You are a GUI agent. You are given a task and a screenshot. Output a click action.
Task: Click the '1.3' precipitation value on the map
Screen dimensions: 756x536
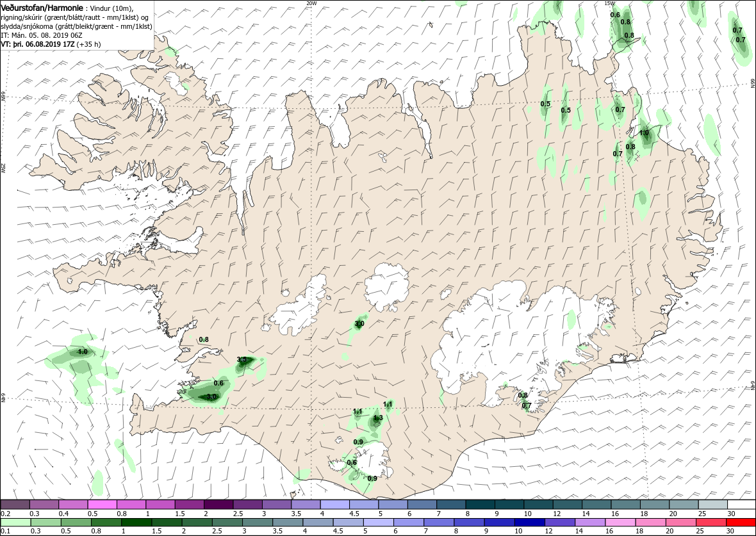(378, 418)
